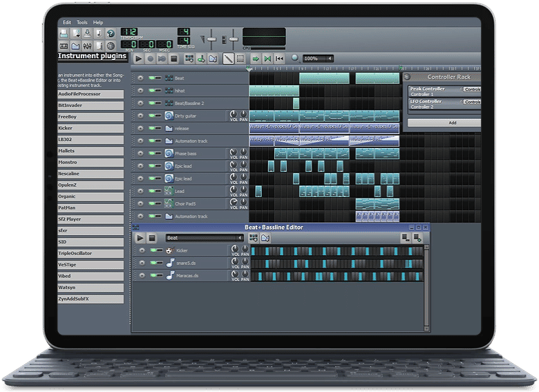Mute the Maracas.ds track
Viewport: 539px width, 392px height.
tap(153, 275)
